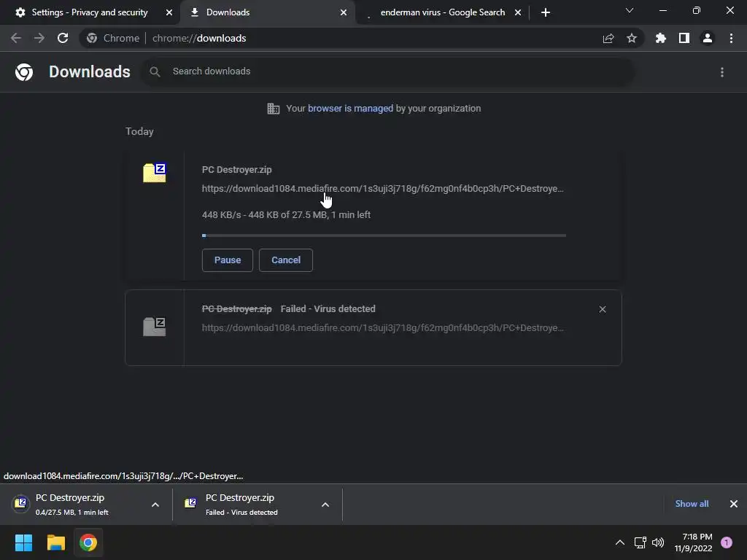This screenshot has height=560, width=747.
Task: Open the Chrome profile avatar
Action: coord(708,38)
